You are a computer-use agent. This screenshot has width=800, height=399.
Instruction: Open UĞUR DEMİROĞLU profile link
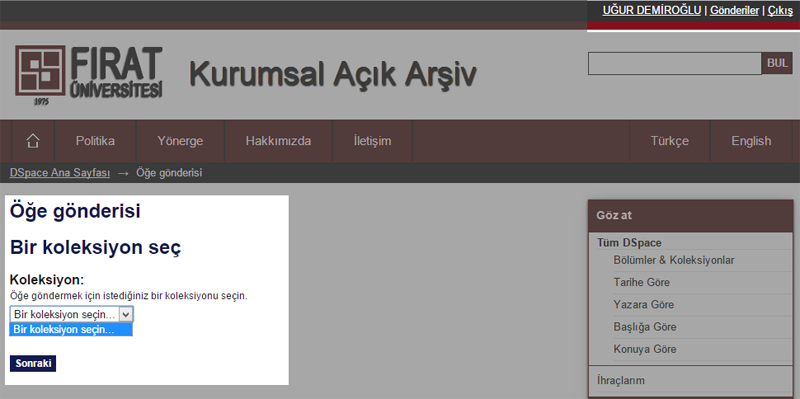[x=652, y=10]
